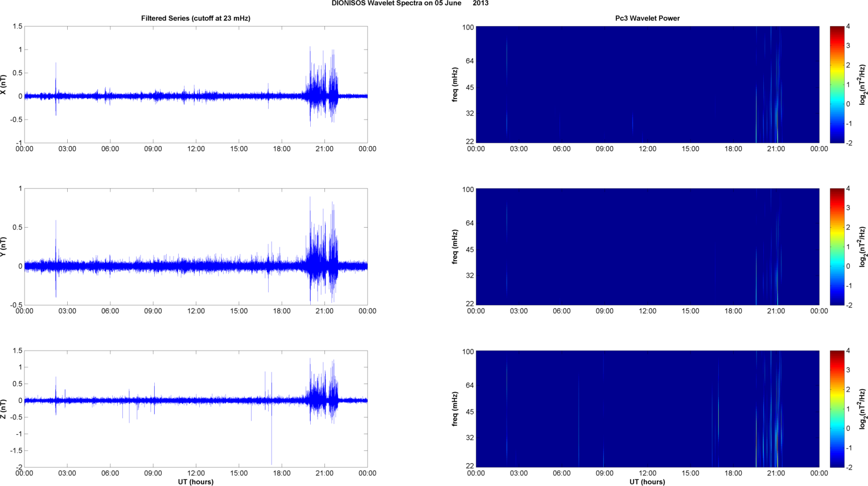
Task: Click the log2(nT²/Hz) label beside bottom color bar
Action: [863, 409]
